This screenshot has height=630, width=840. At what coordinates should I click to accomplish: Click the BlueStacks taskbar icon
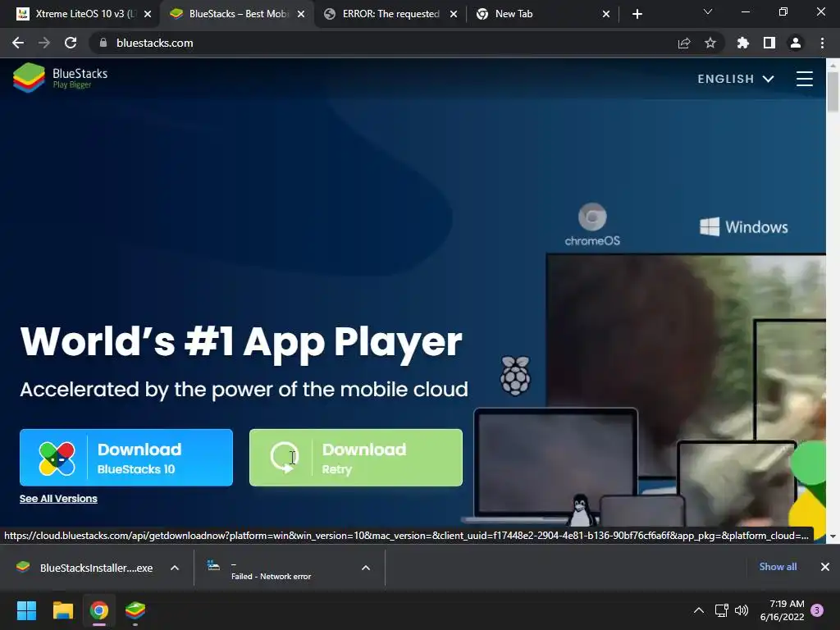(x=135, y=610)
